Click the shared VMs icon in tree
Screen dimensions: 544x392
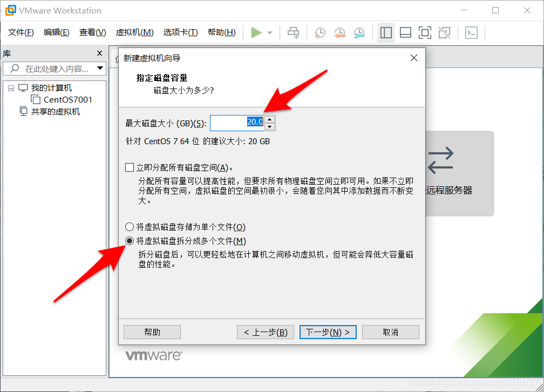[x=23, y=111]
